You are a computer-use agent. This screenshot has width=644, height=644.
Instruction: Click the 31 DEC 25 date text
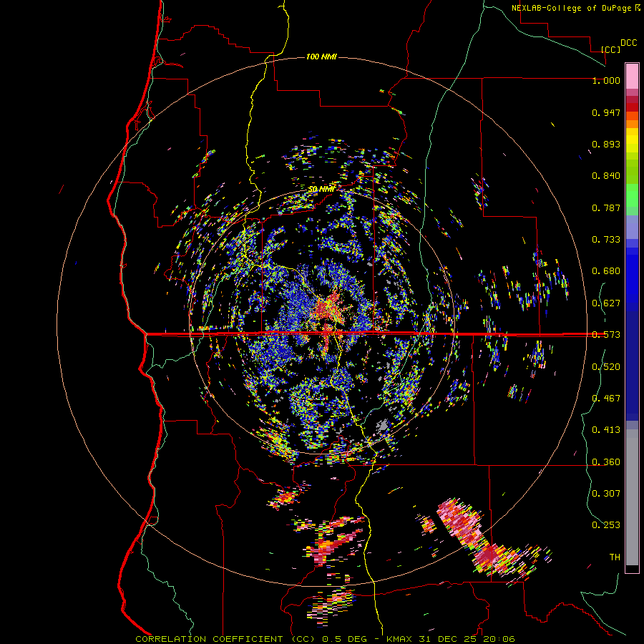(447, 639)
